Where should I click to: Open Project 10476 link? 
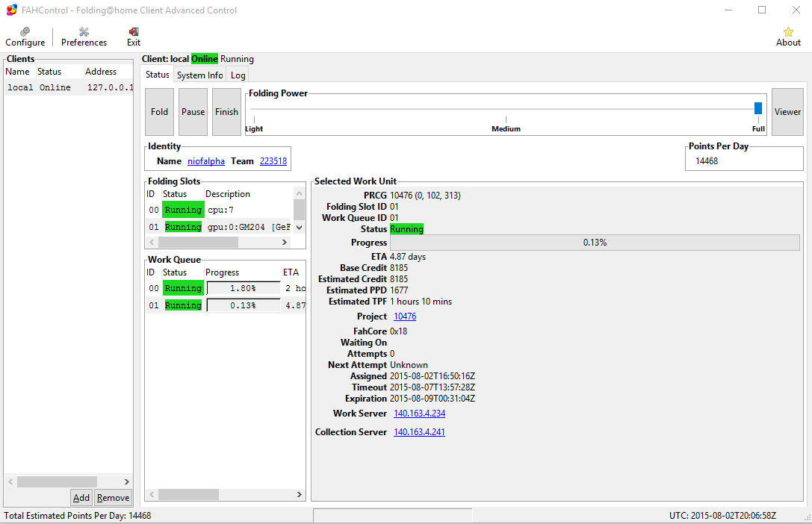(x=405, y=316)
